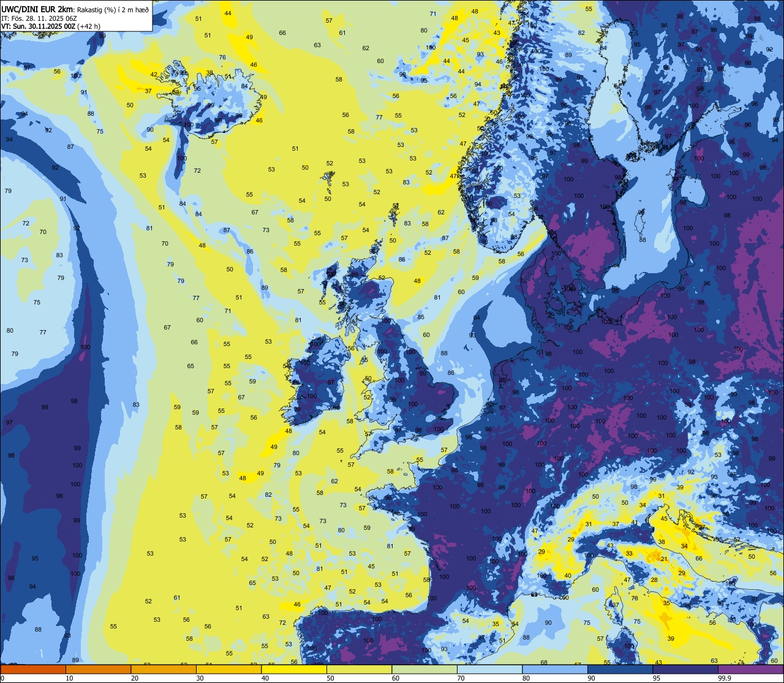Viewport: 784px width, 683px height.
Task: Click the legend scale label "70"
Action: 461,678
